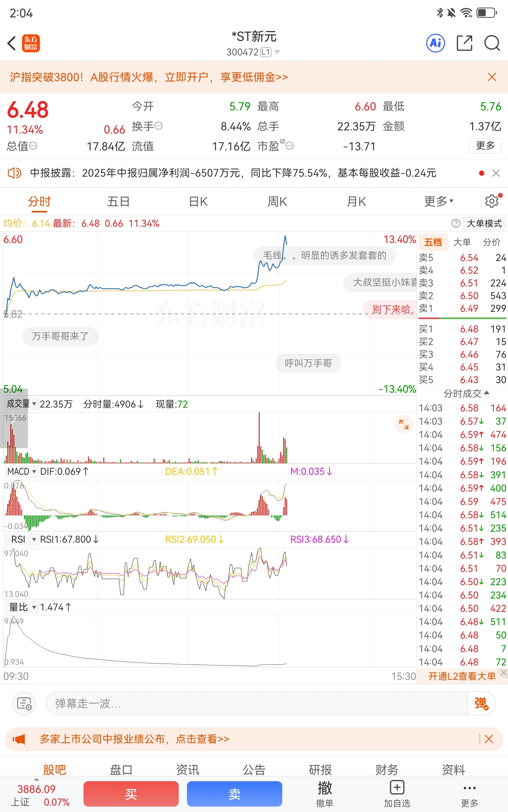Switch to the 五日 chart tab

(119, 202)
